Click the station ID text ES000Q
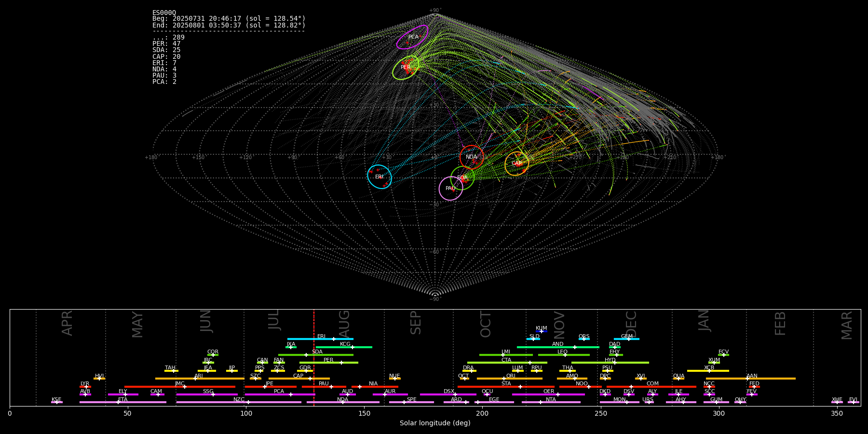This screenshot has height=434, width=868. point(164,13)
